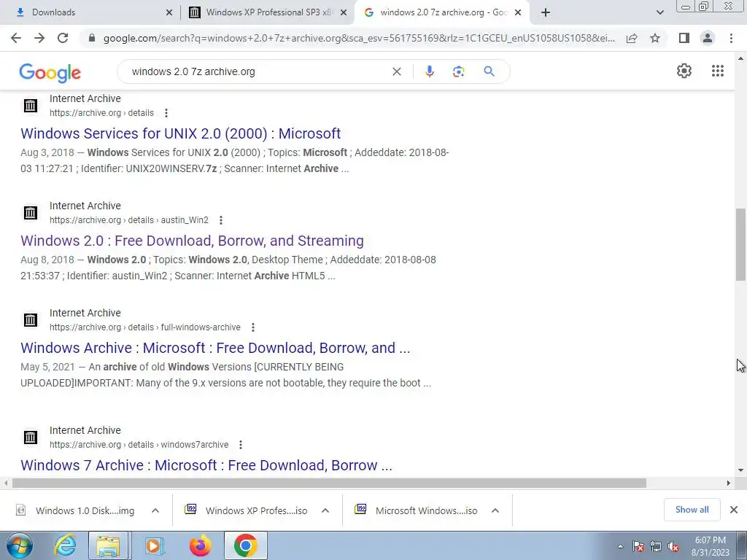Close the Downloads tab

coord(169,13)
